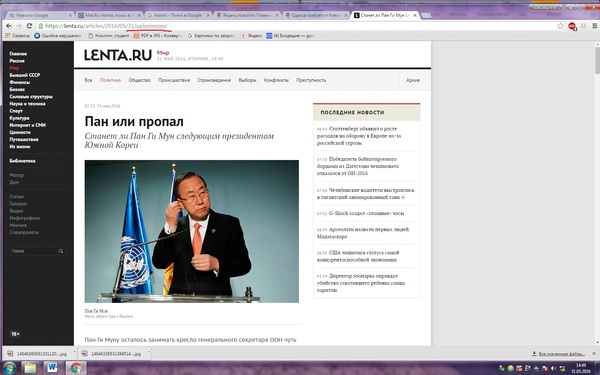Open a new browser tab
Image resolution: width=600 pixels, height=375 pixels.
[x=426, y=15]
